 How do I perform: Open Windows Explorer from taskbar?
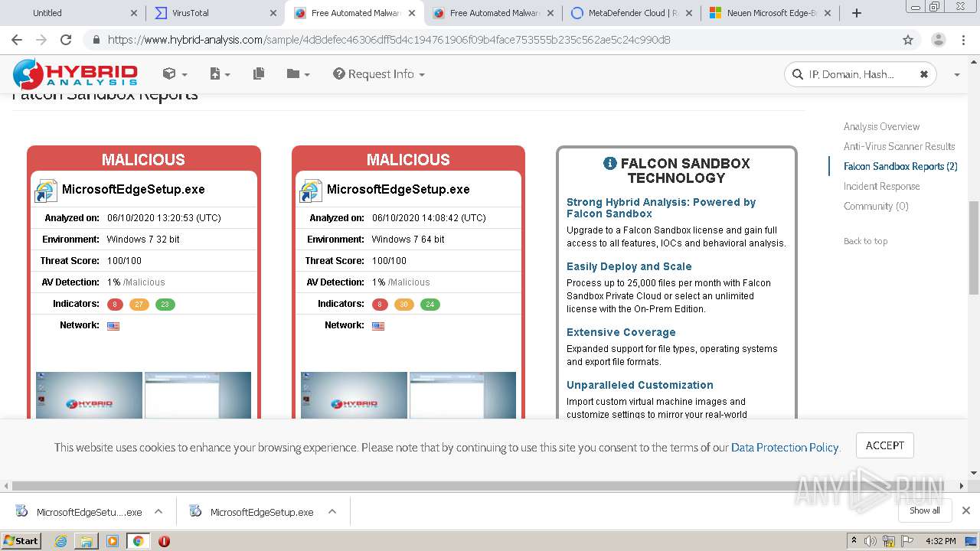87,541
